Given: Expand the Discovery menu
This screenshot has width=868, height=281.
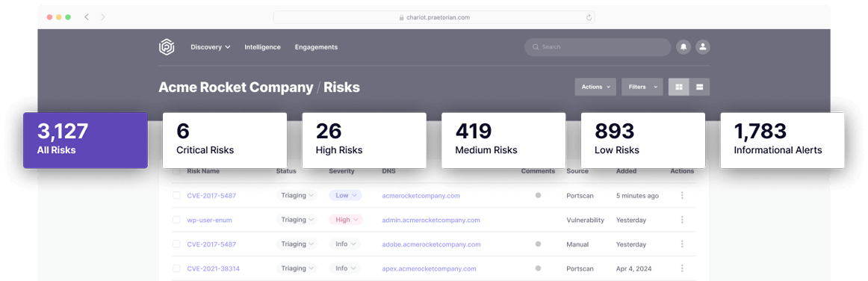Looking at the screenshot, I should pos(211,47).
